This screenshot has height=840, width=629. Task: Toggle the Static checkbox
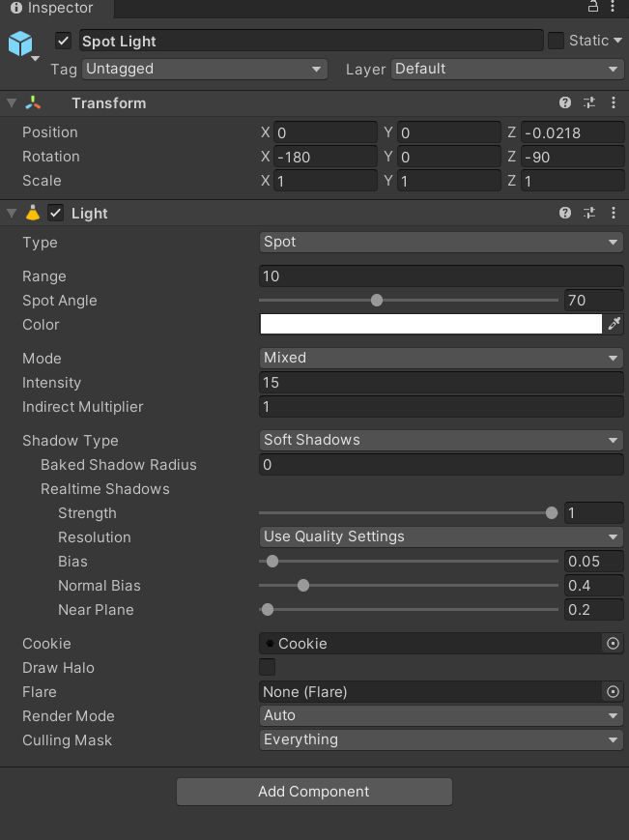coord(556,41)
